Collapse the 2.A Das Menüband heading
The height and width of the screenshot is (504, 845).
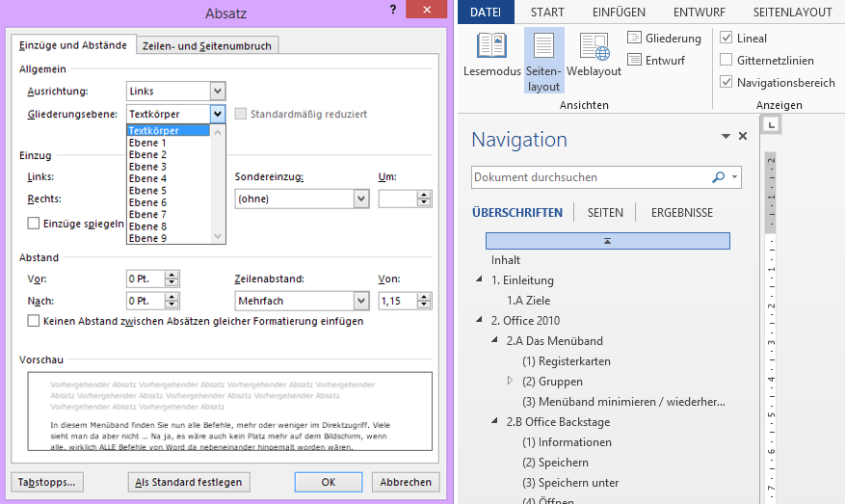tap(495, 340)
